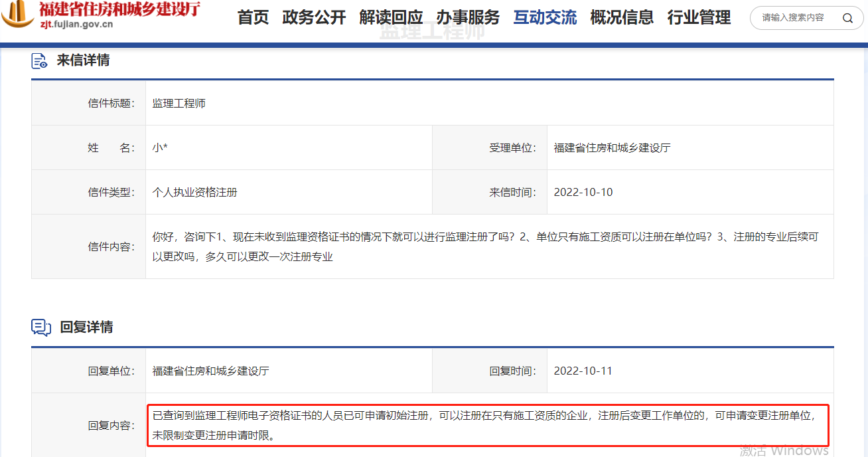This screenshot has height=457, width=868.
Task: Go to the 解读回应 section
Action: (391, 18)
